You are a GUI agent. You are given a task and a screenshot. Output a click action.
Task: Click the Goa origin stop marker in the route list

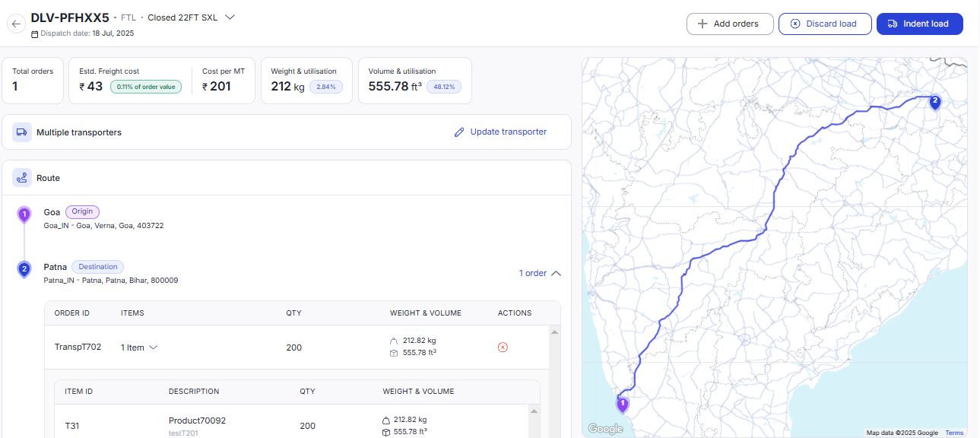(x=24, y=215)
